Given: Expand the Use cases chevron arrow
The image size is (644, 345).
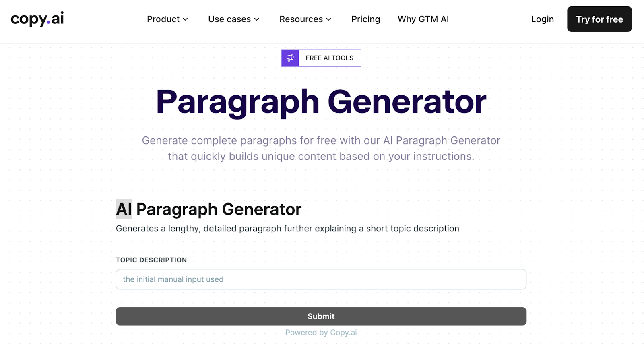Looking at the screenshot, I should coord(256,19).
